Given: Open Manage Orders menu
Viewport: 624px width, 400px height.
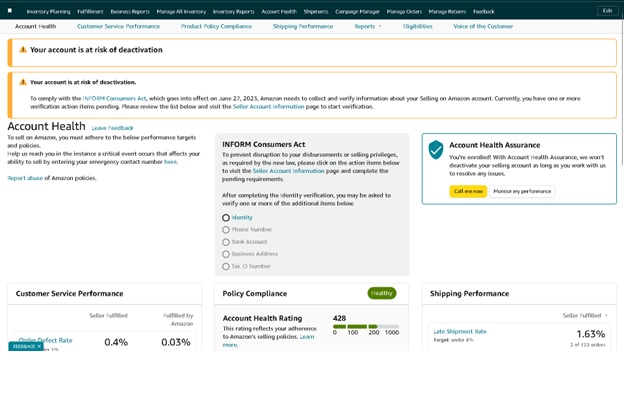Looking at the screenshot, I should click(404, 12).
